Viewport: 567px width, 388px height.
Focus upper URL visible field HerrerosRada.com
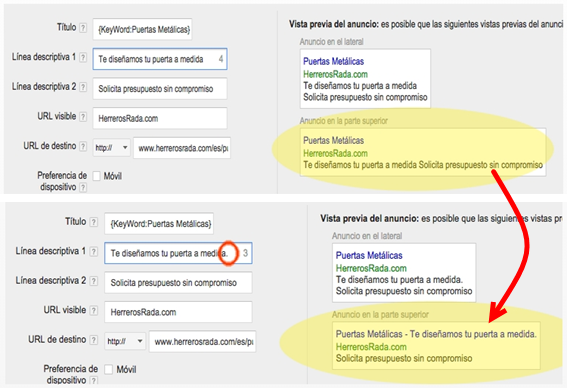coord(160,118)
